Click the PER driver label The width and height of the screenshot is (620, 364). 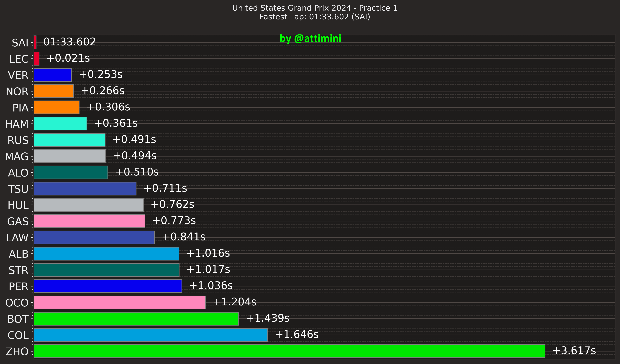pos(18,287)
